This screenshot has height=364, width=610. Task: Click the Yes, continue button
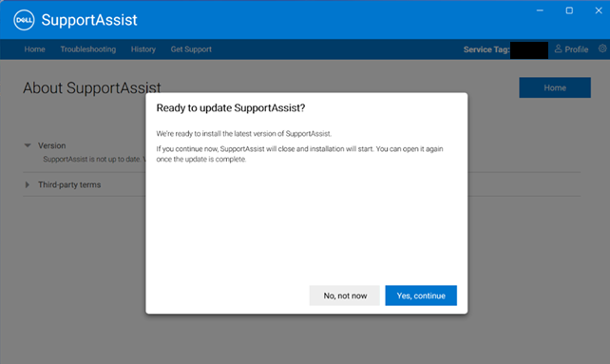coord(421,296)
